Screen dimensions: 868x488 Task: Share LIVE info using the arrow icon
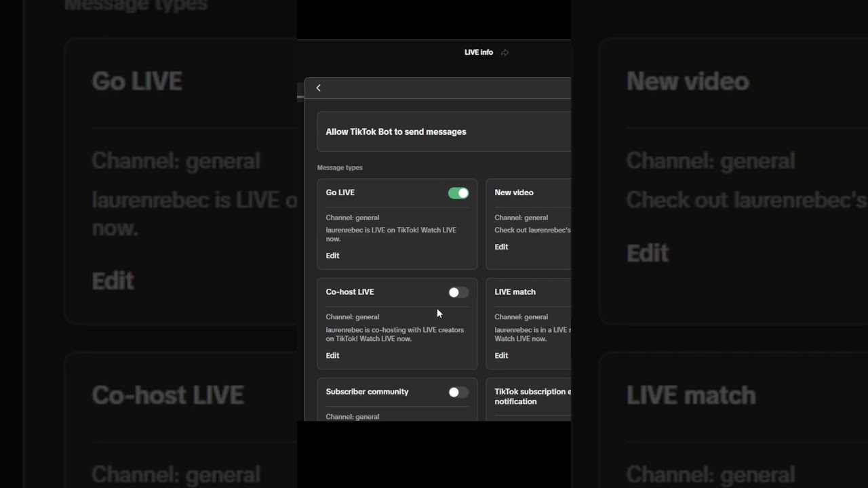(505, 52)
